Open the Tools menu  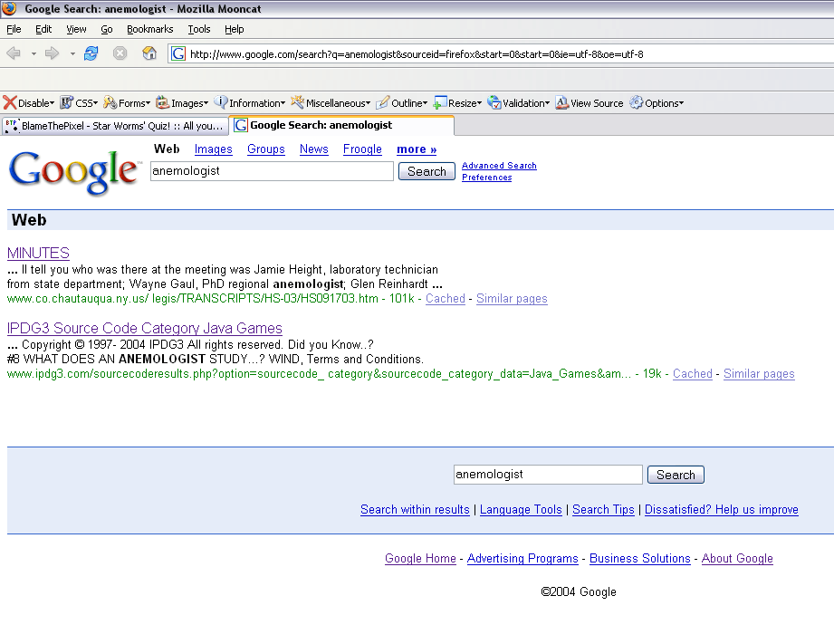[199, 29]
